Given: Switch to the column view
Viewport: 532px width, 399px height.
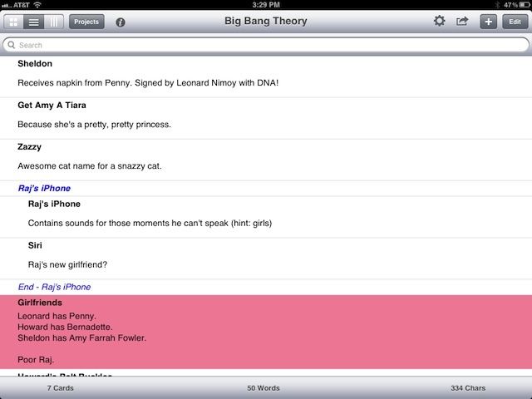Looking at the screenshot, I should coord(53,22).
